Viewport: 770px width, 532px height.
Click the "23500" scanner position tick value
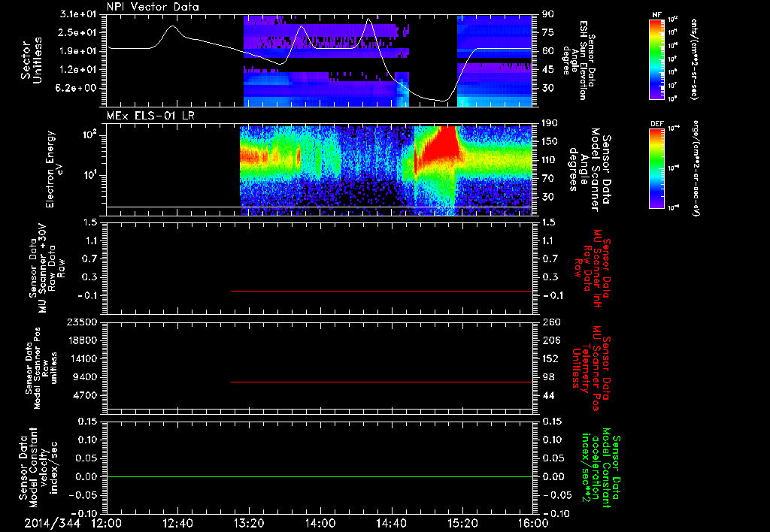(83, 322)
